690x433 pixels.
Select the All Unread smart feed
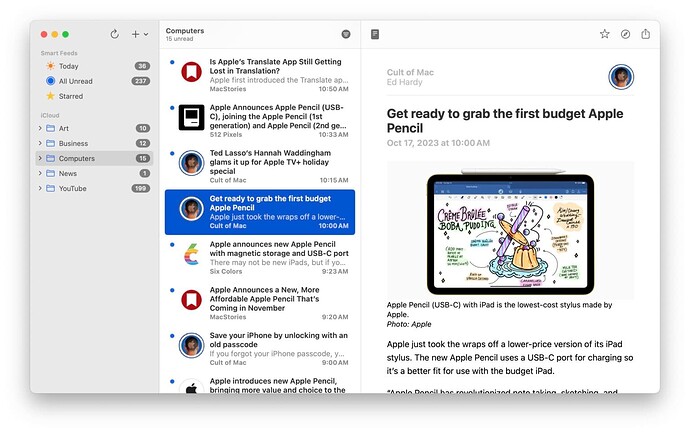(x=94, y=81)
